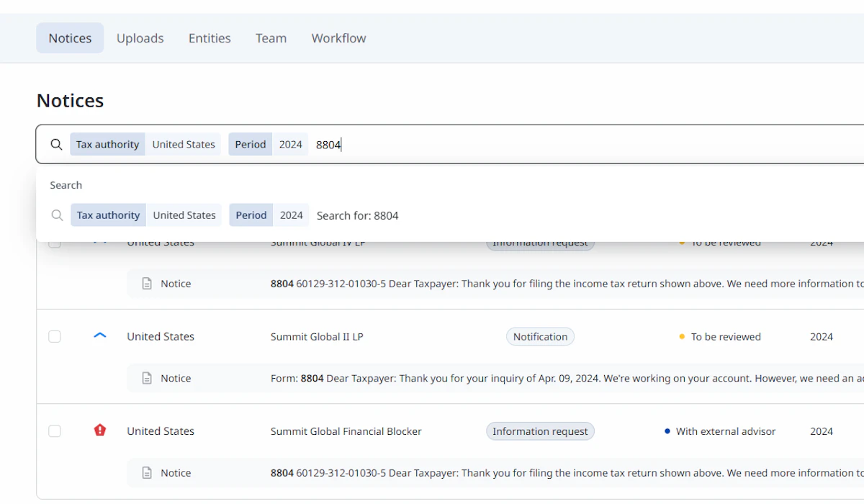
Task: Click the Notices page heading
Action: (x=70, y=100)
